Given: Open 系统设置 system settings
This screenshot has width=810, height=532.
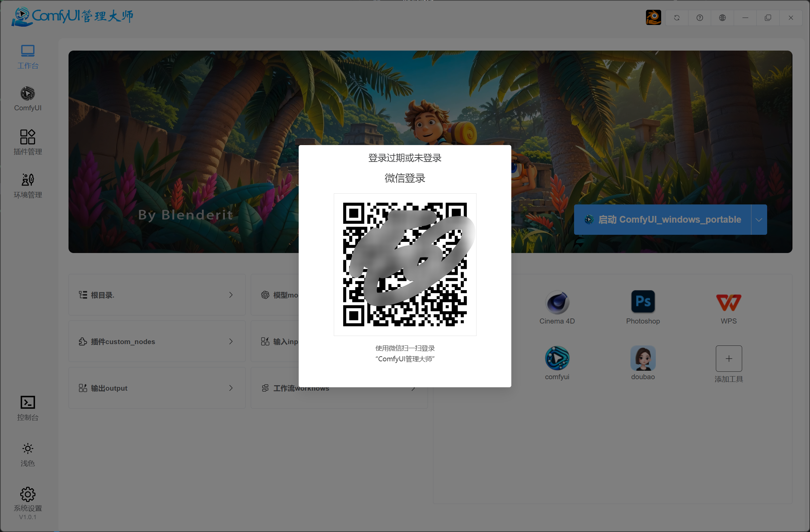Looking at the screenshot, I should point(28,499).
